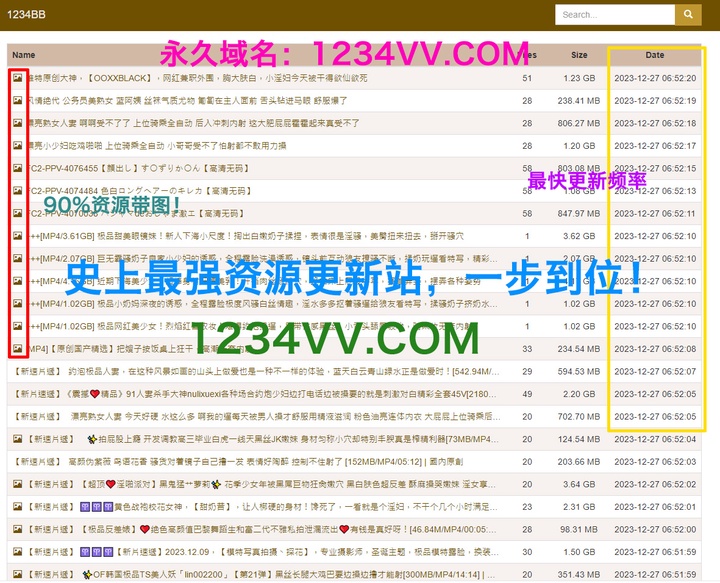720x583 pixels.
Task: Click image icon in the 1.23 GB row
Action: click(17, 77)
